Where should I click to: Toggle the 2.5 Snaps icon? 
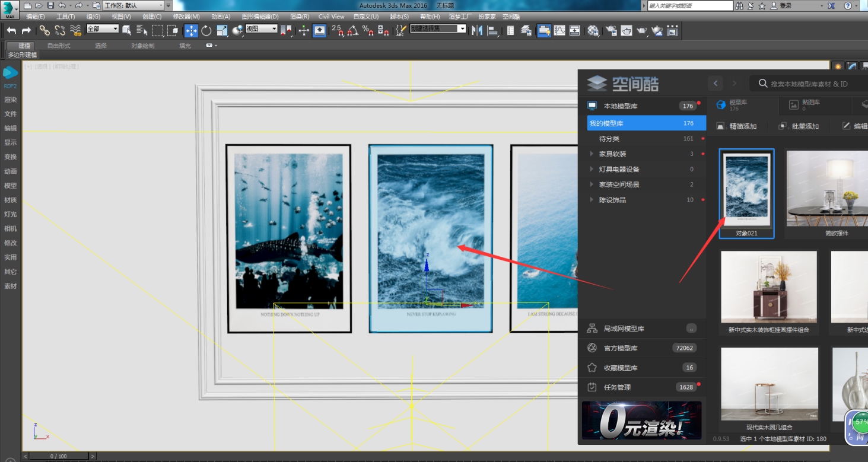tap(337, 31)
